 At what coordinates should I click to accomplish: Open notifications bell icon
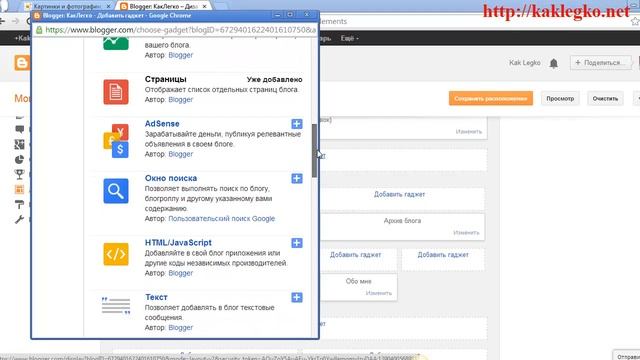(553, 63)
